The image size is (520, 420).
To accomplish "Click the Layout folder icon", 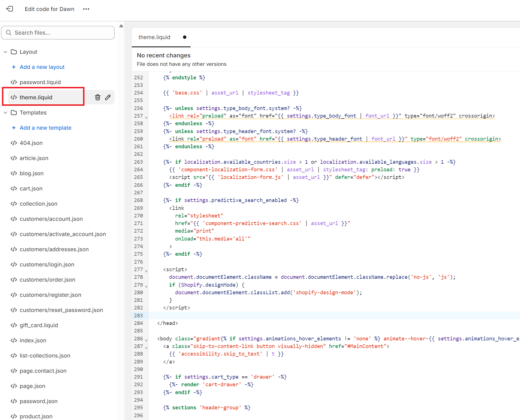I will click(14, 52).
